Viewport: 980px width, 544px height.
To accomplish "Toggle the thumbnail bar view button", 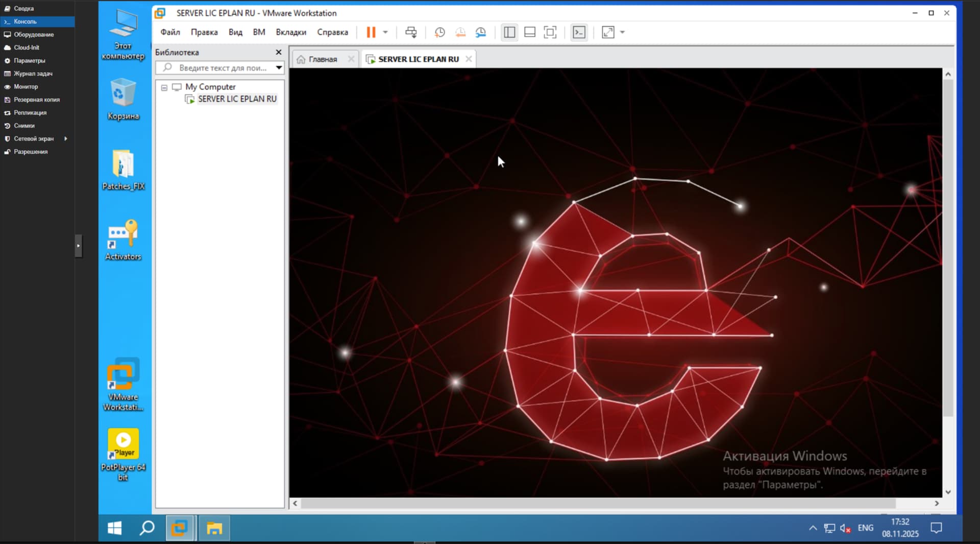I will [530, 32].
